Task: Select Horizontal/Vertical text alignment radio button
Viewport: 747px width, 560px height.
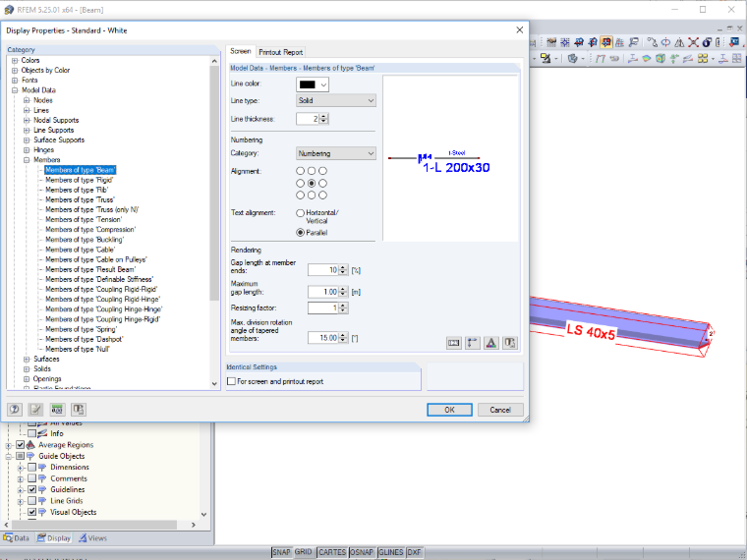Action: 300,213
